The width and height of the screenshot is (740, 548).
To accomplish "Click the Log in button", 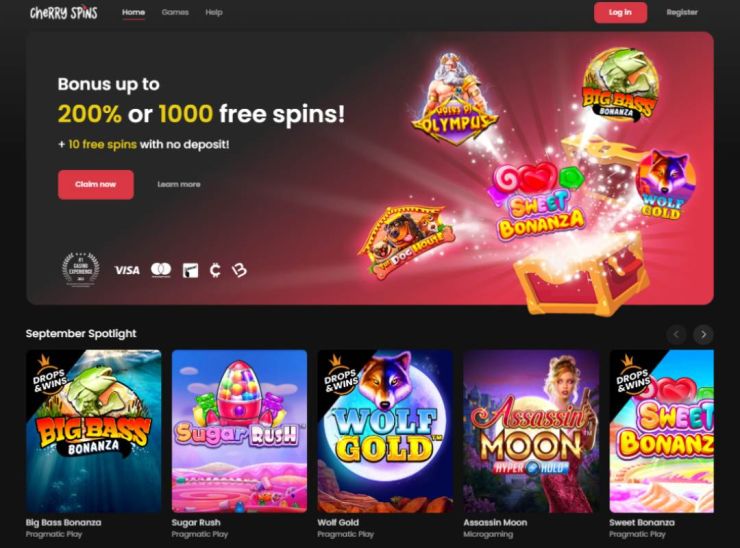I will click(620, 12).
